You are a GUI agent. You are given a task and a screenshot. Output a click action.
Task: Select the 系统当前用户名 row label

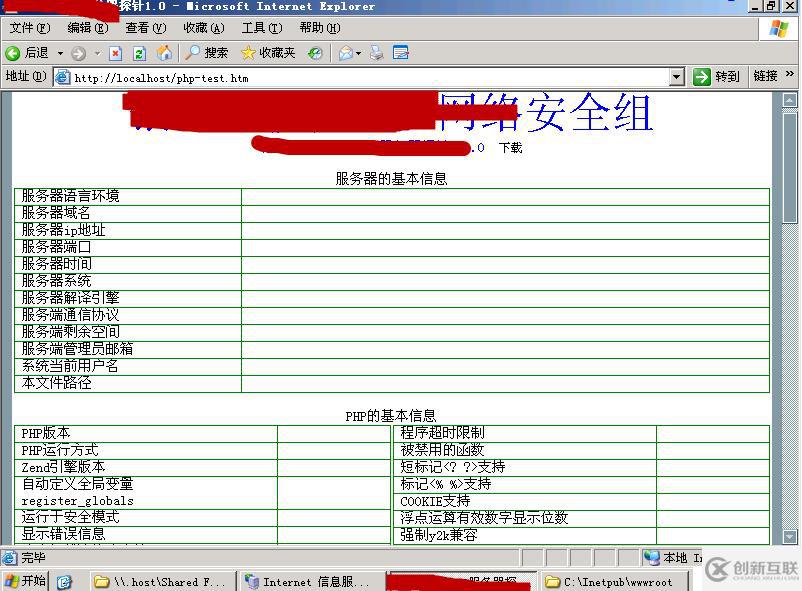(x=70, y=366)
